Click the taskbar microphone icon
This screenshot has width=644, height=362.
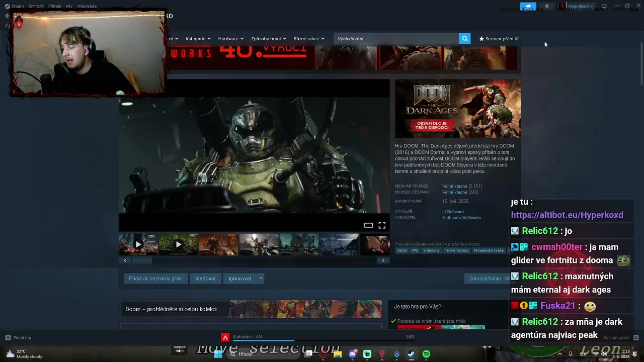coord(570,354)
